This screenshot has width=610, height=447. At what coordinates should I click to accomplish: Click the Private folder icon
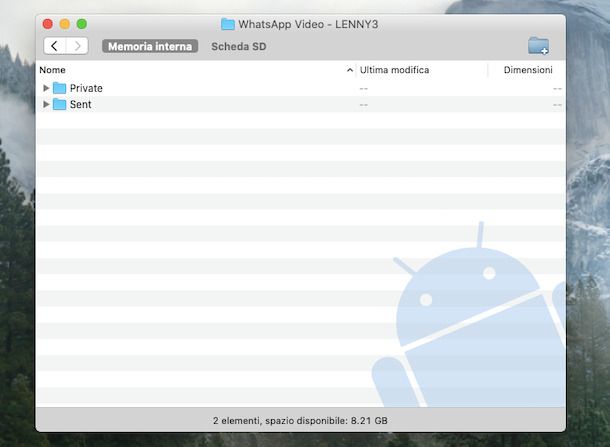[59, 88]
